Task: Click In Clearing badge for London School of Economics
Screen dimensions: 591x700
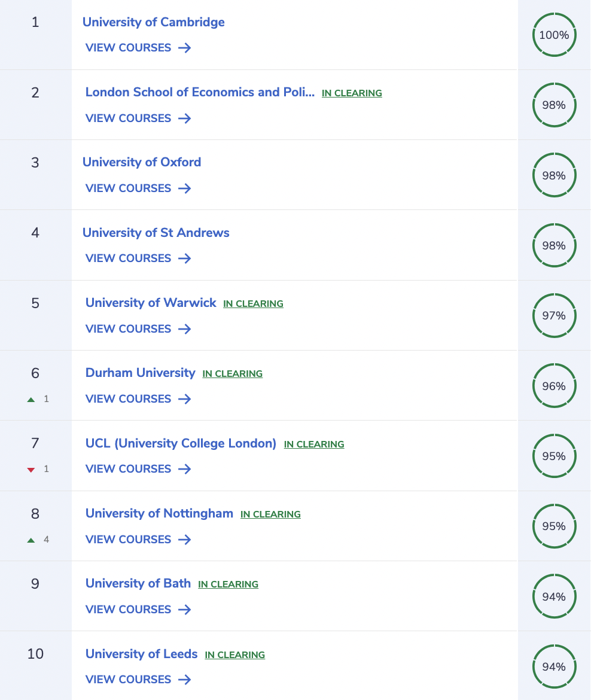Action: tap(352, 93)
